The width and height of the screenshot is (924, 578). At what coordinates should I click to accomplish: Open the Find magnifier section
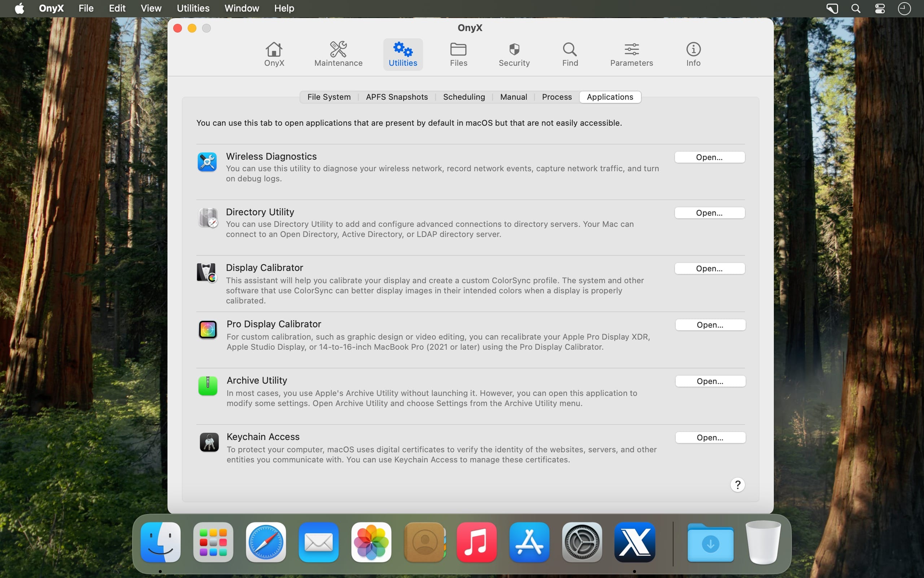[570, 54]
